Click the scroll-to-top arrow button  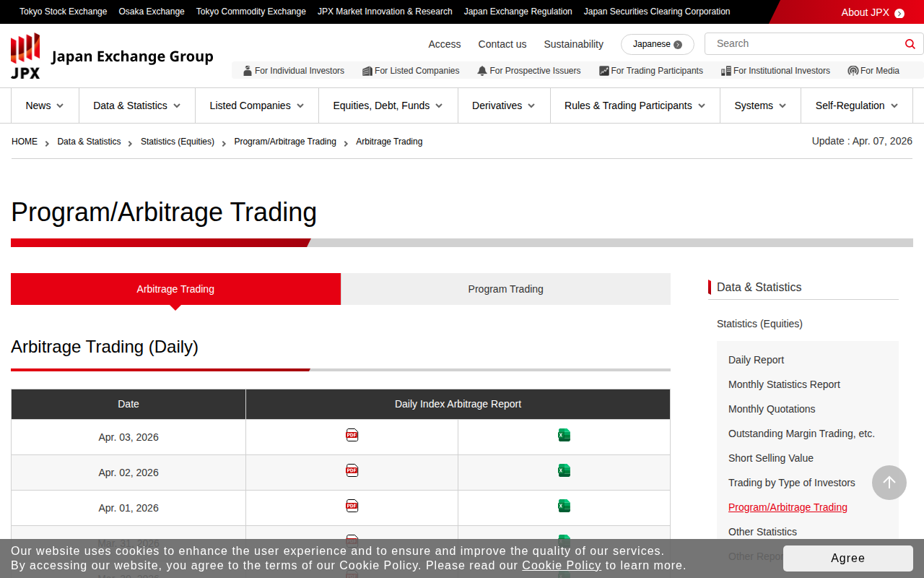point(889,483)
